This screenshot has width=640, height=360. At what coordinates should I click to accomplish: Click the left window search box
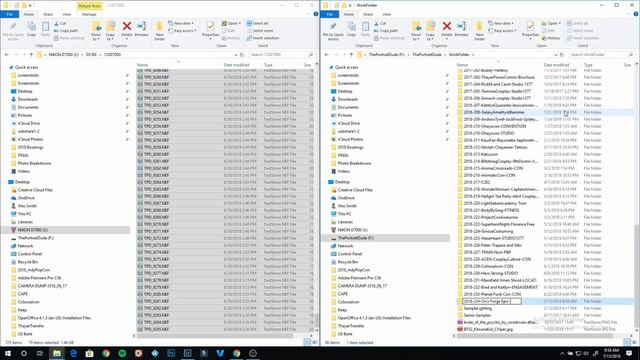point(282,54)
